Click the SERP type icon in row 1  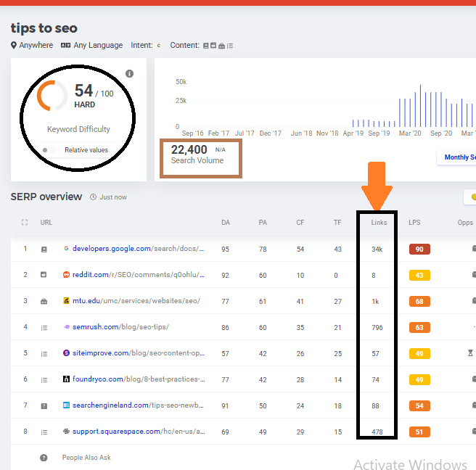(44, 249)
